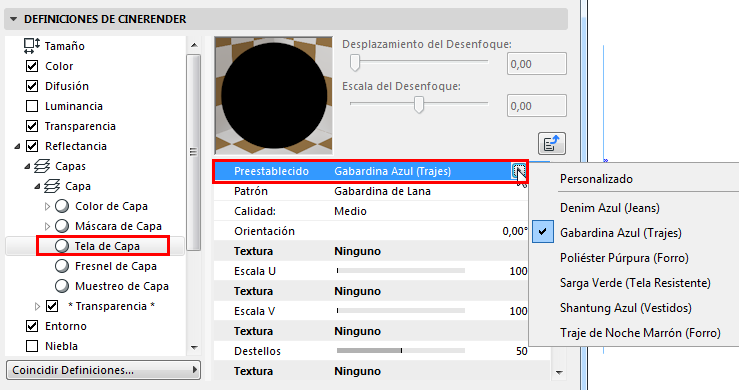
Task: Expand the Color de Capa node
Action: 47,206
